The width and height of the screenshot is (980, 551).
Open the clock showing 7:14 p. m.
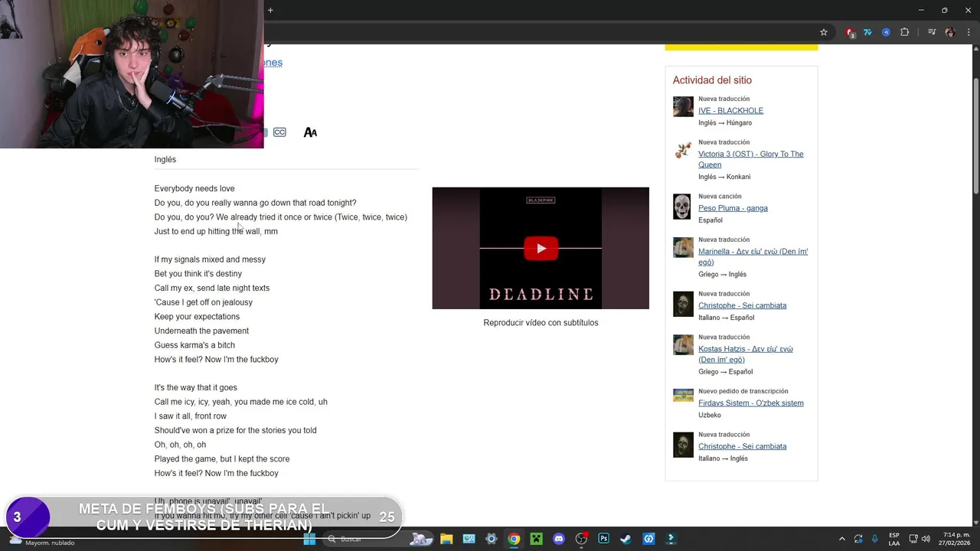[x=954, y=539]
